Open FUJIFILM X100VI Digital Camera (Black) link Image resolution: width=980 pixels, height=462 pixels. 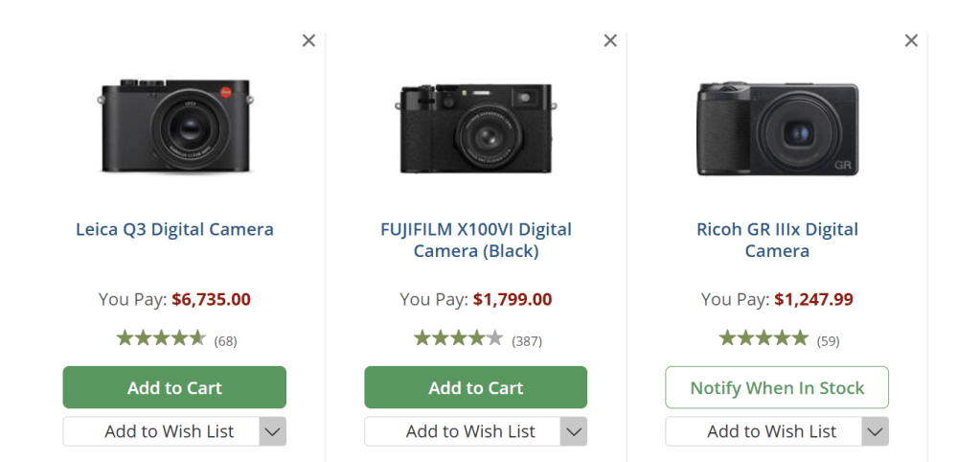pos(475,241)
